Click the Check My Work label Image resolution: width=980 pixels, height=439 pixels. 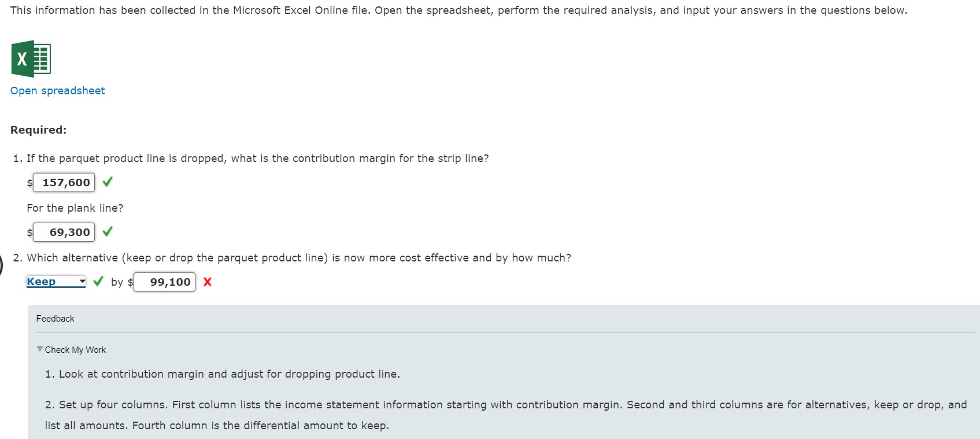tap(76, 349)
